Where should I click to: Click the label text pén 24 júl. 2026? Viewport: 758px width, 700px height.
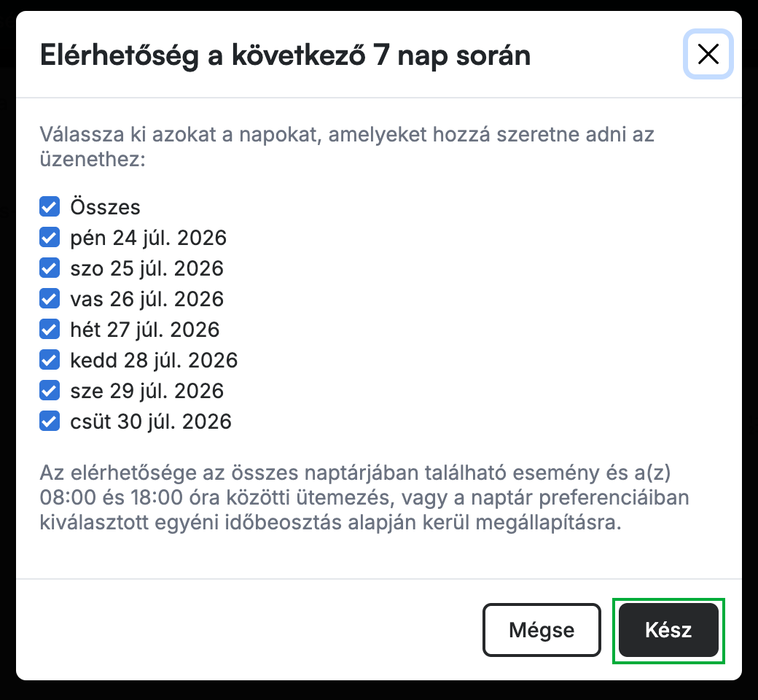click(149, 238)
